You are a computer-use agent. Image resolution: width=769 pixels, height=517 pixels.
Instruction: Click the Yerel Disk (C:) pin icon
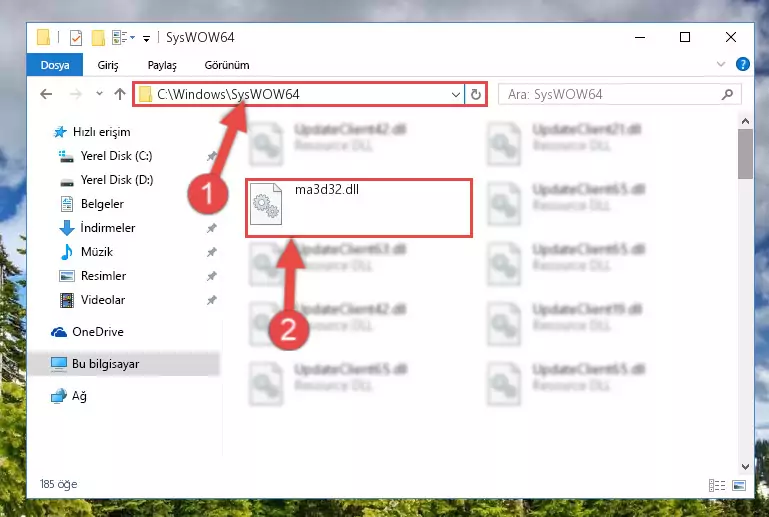point(211,156)
